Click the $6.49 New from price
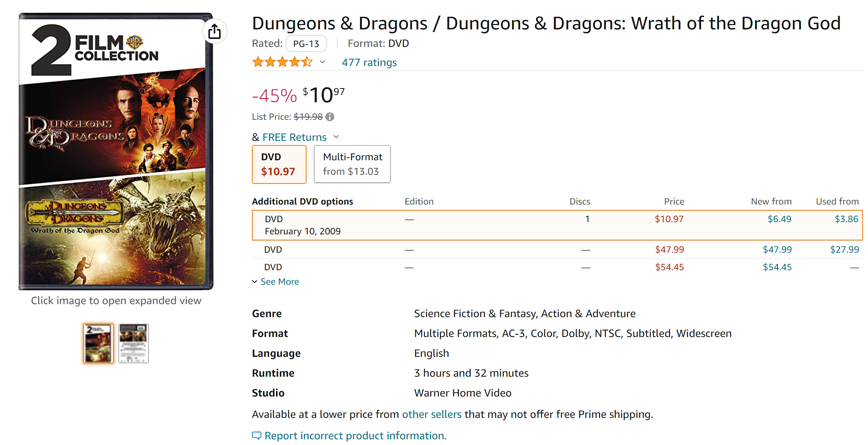Image resolution: width=868 pixels, height=445 pixels. tap(779, 219)
